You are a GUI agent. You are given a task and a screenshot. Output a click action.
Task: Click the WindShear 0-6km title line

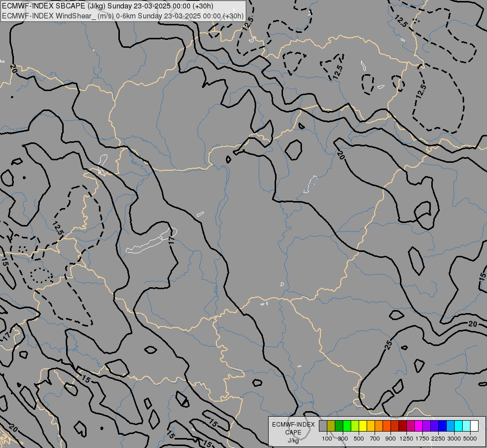(x=123, y=16)
